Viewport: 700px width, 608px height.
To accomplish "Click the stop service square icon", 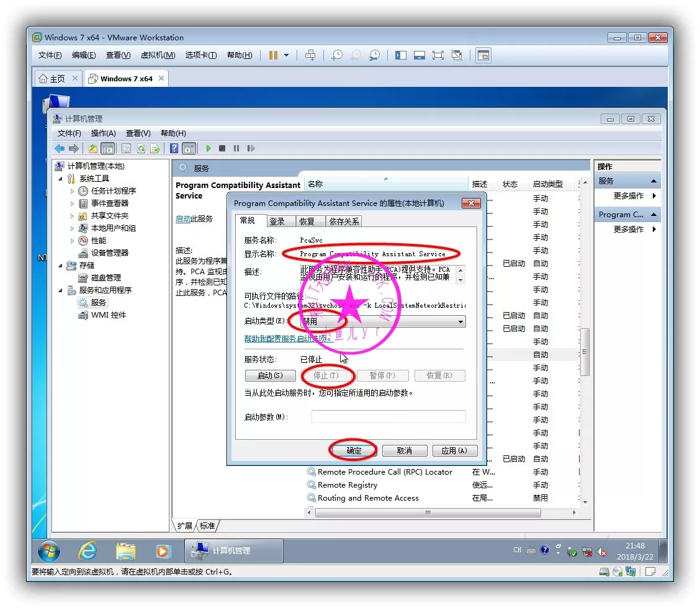I will click(x=222, y=148).
